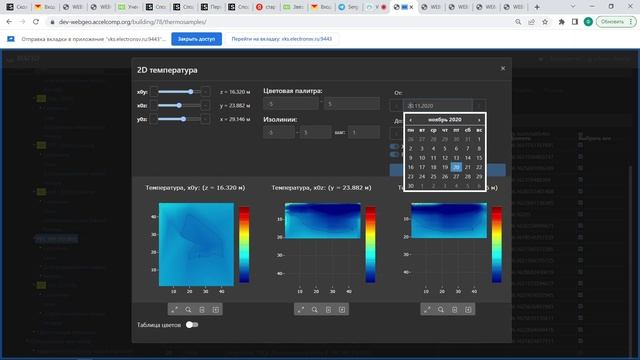Close the 2D температура dialog
Viewport: 640px width, 360px height.
pos(503,69)
